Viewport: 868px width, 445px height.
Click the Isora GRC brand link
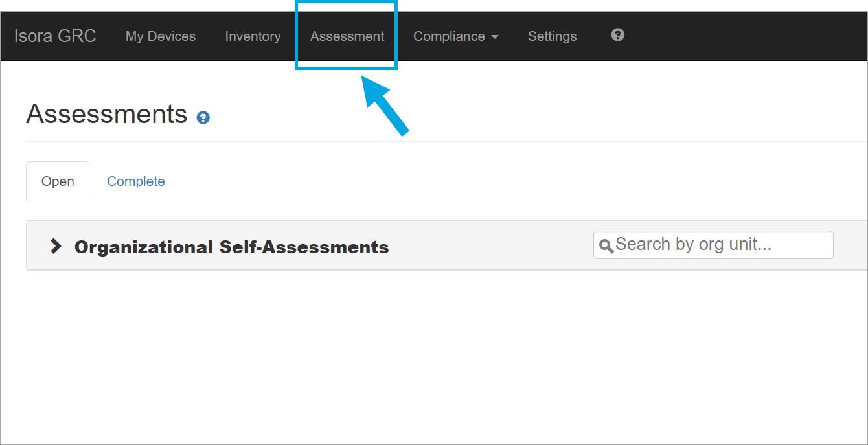(x=55, y=36)
